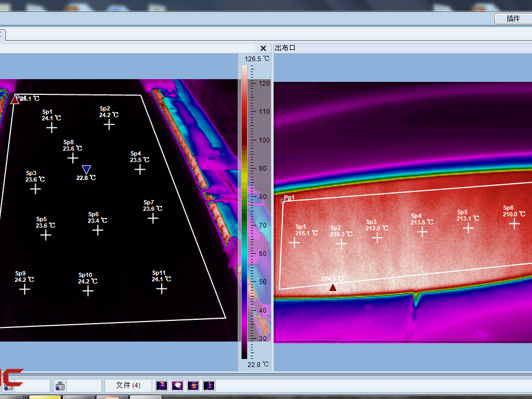Screen dimensions: 532x399
Task: Select spot Sp4 crosshair reading 213.5 ℃
Action: (422, 232)
